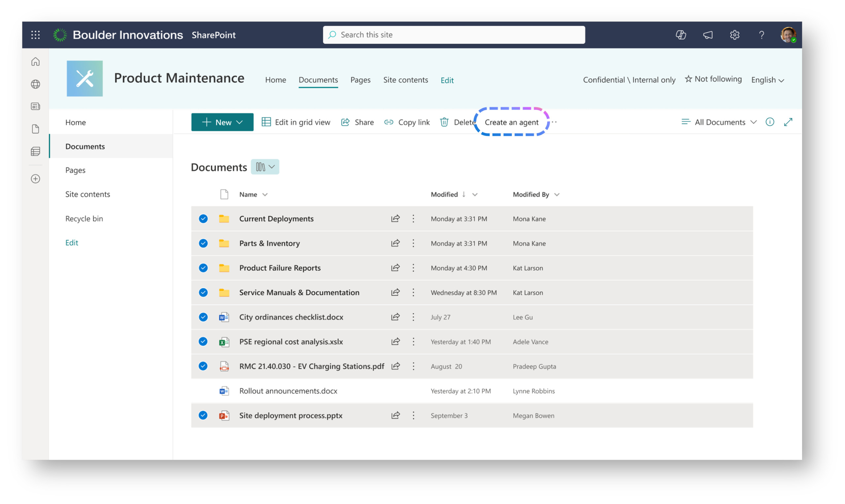Expand the New button dropdown

pyautogui.click(x=240, y=122)
